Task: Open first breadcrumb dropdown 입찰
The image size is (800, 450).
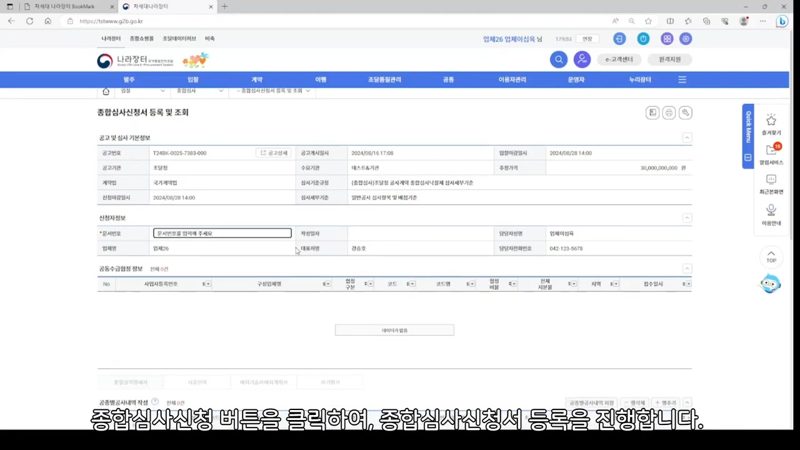Action: (142, 91)
